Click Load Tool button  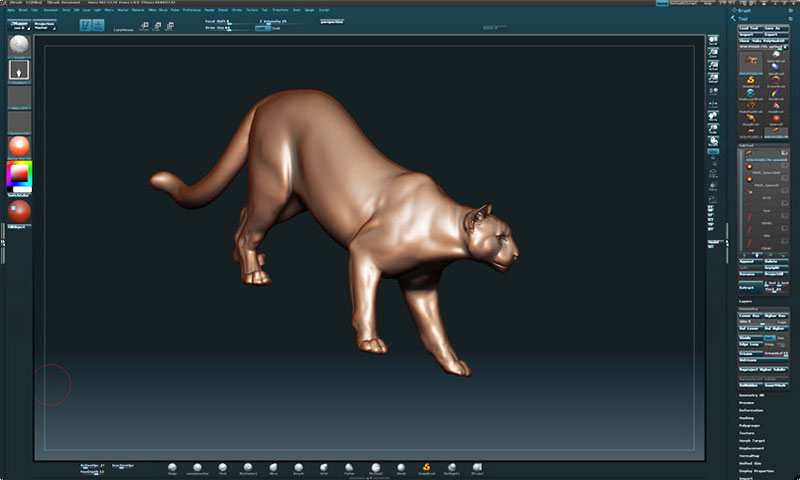pos(749,29)
